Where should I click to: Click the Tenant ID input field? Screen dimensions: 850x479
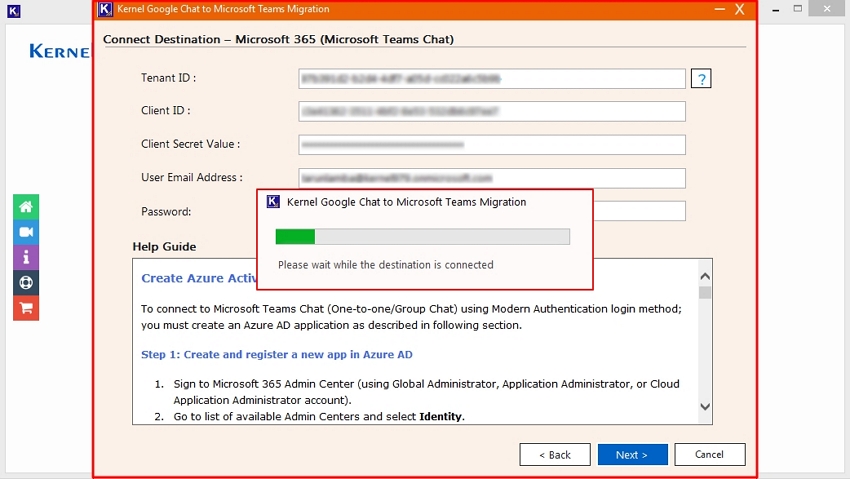tap(492, 79)
